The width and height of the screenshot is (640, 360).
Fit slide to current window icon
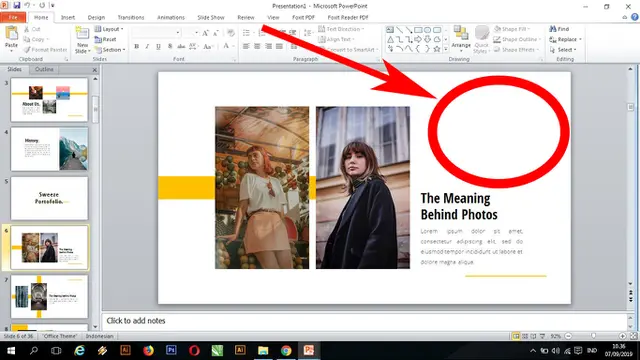(633, 336)
